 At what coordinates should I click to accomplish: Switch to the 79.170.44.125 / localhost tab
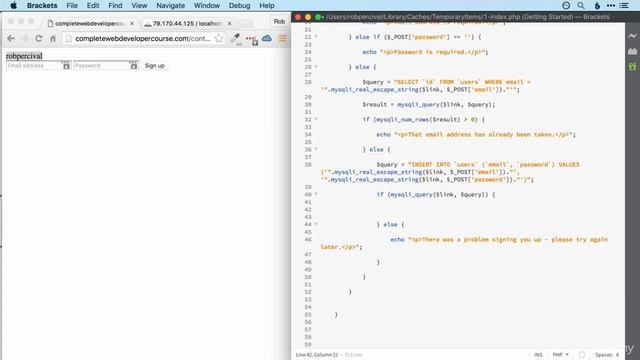pyautogui.click(x=187, y=24)
